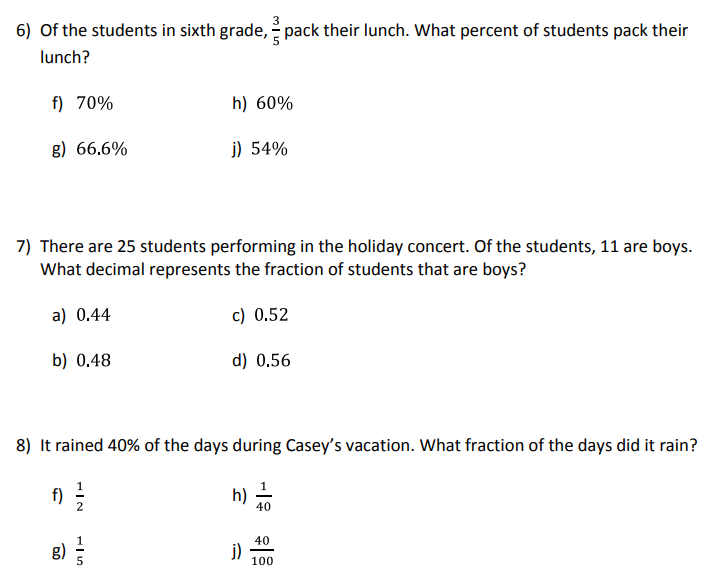Click the word "lunch?" ending question 6
This screenshot has height=578, width=707.
click(x=65, y=57)
